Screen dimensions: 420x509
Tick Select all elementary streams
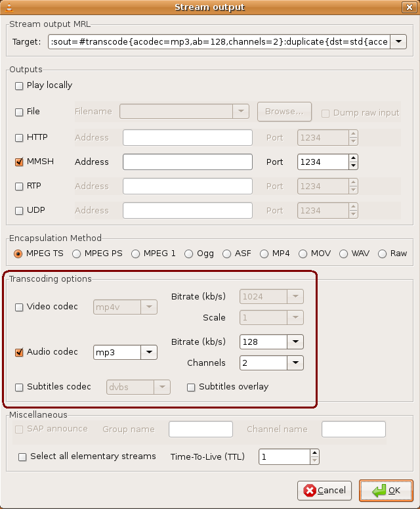(22, 457)
